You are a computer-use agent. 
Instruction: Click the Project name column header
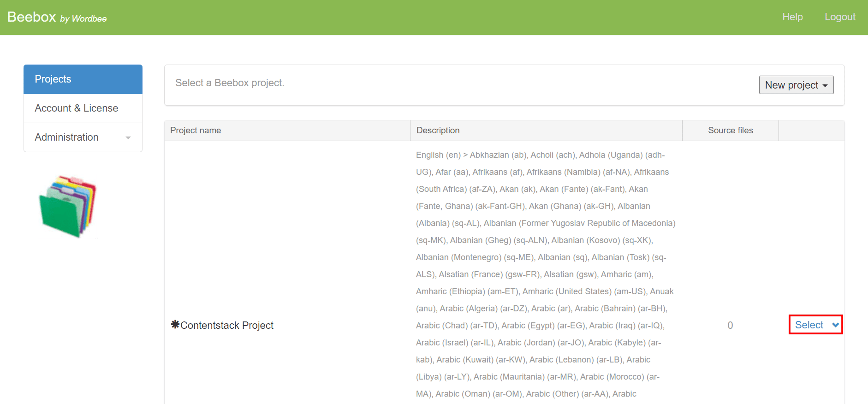288,130
